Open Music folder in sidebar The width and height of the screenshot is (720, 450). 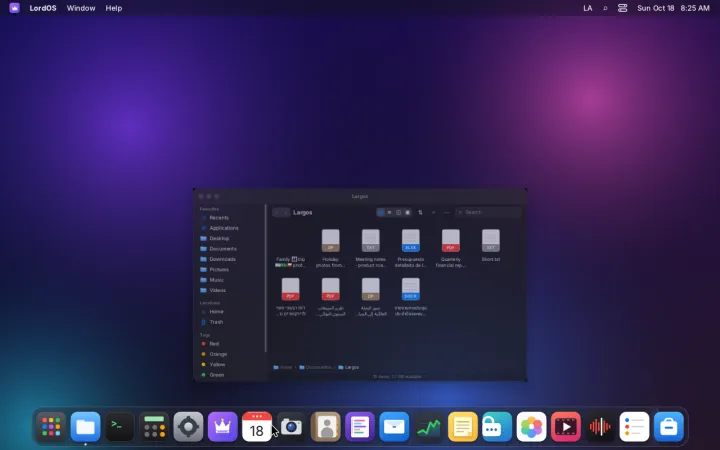pos(231,280)
